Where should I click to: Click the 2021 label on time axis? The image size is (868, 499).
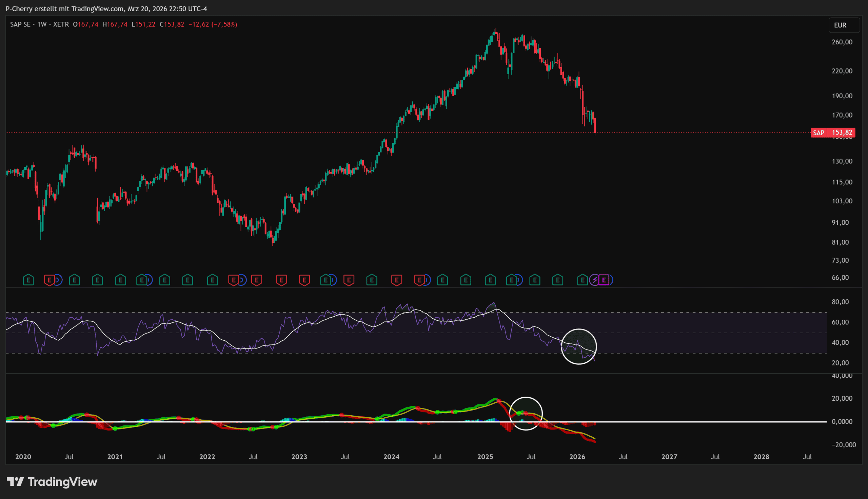point(115,457)
